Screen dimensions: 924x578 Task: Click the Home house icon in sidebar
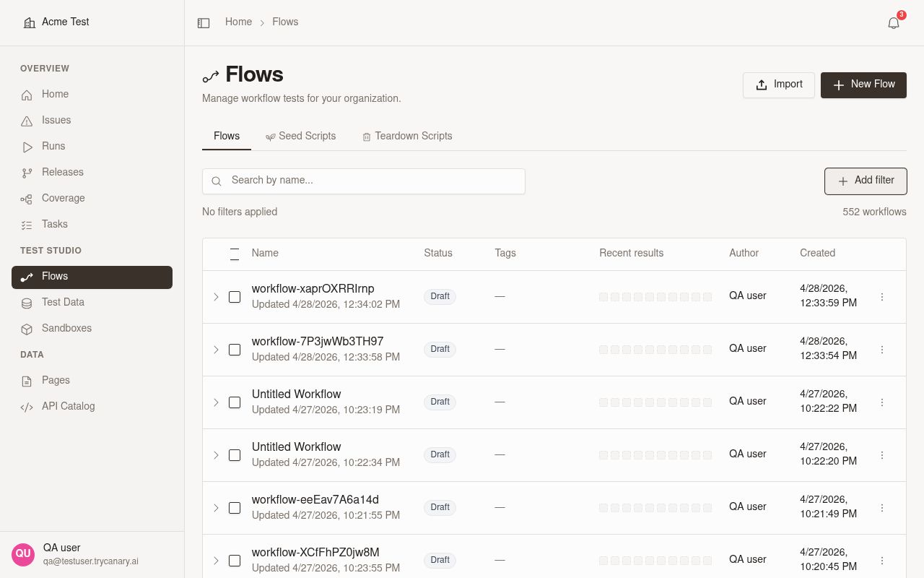pos(27,95)
